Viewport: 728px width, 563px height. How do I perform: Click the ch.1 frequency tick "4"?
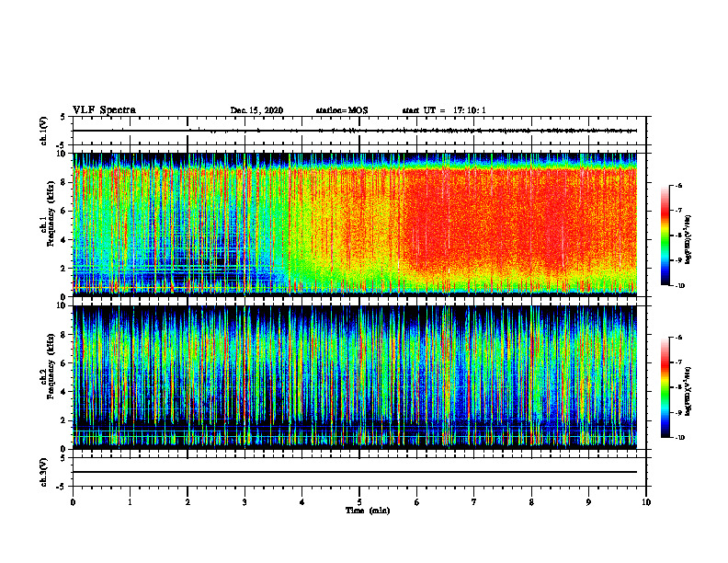click(x=63, y=240)
